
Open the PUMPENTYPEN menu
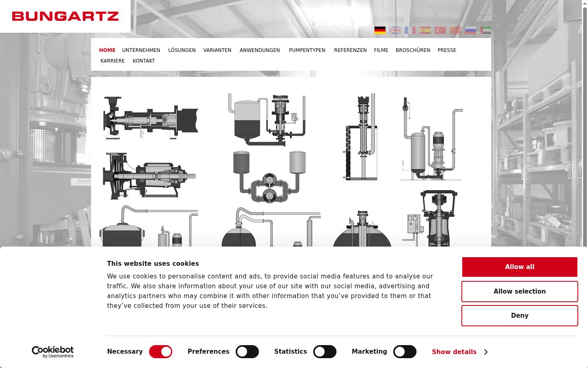[x=307, y=50]
